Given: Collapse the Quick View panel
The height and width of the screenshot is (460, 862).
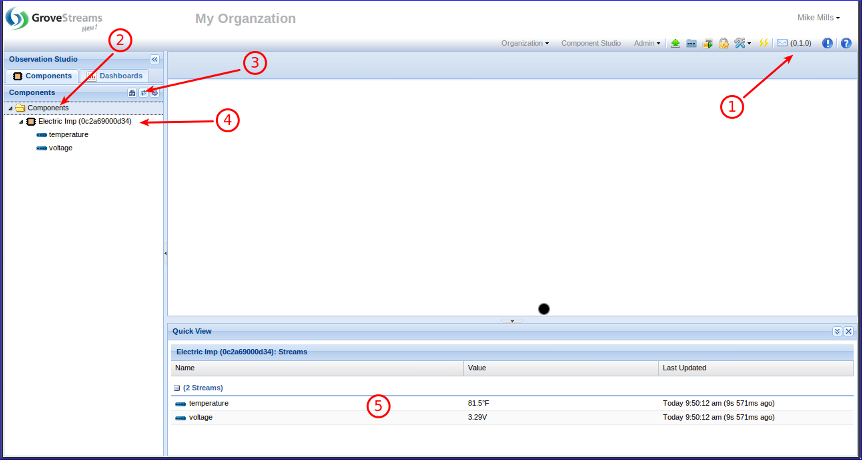Looking at the screenshot, I should pos(837,331).
